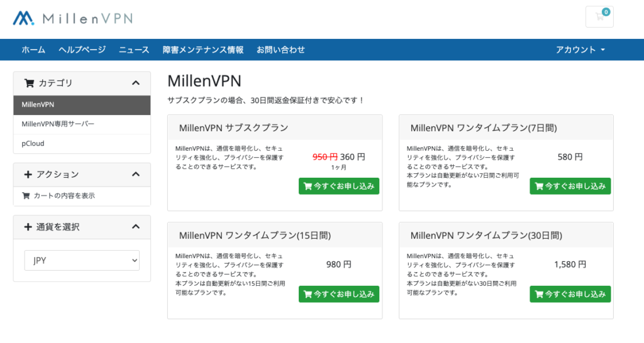Collapse the カテゴリ panel chevron

[x=136, y=83]
